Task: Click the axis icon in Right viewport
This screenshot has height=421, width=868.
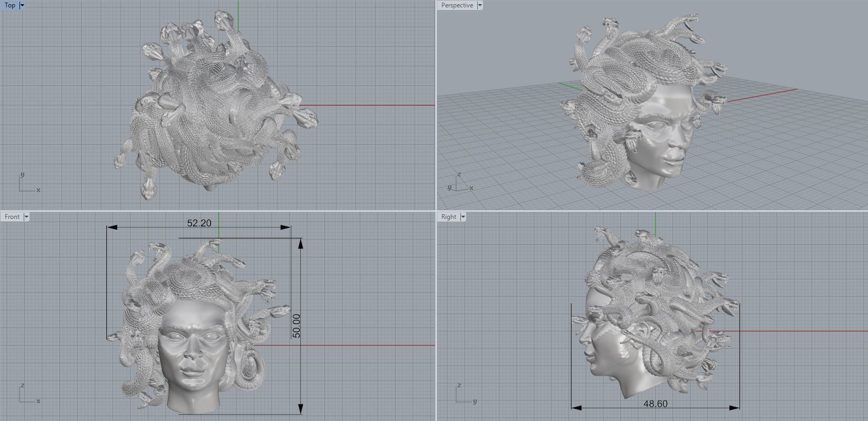Action: pos(466,394)
